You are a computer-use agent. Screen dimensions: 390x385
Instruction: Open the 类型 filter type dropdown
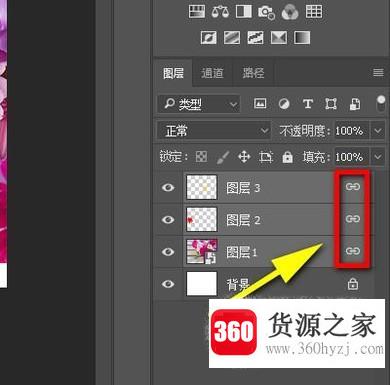click(199, 104)
